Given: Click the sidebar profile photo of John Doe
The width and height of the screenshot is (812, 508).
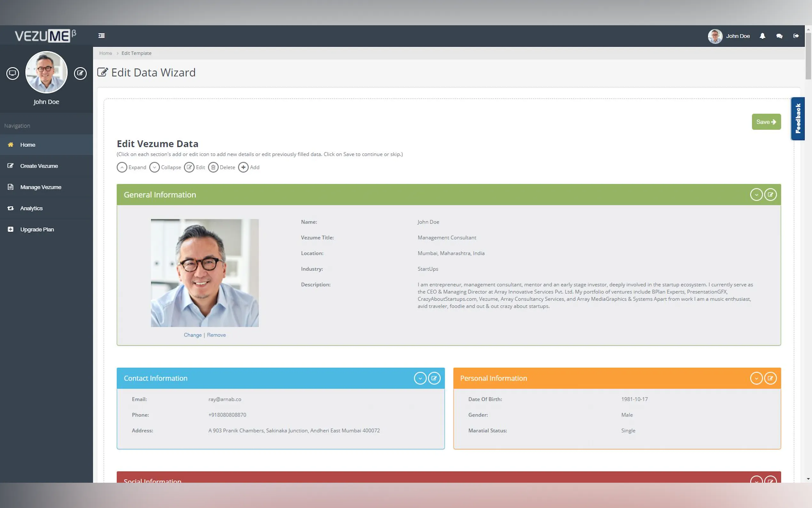Looking at the screenshot, I should pyautogui.click(x=46, y=72).
